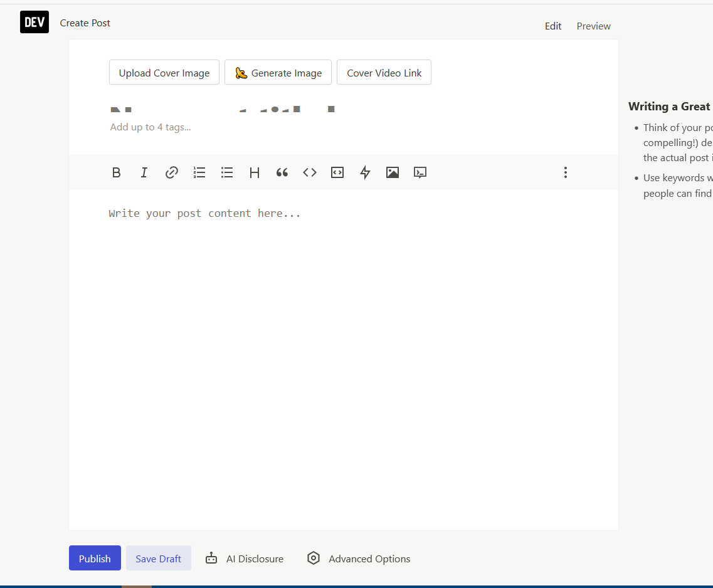Insert inline code formatting

(310, 172)
